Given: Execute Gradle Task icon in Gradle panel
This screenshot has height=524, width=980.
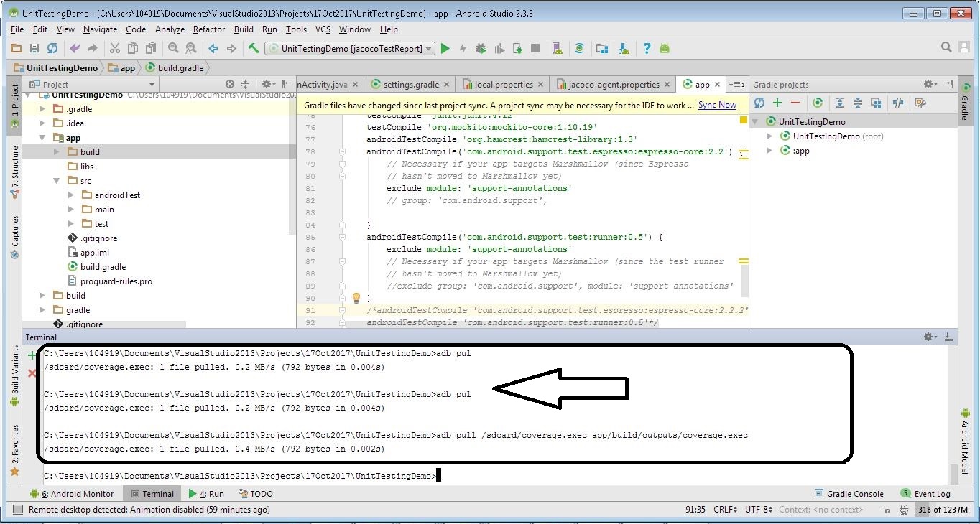Looking at the screenshot, I should coord(818,103).
